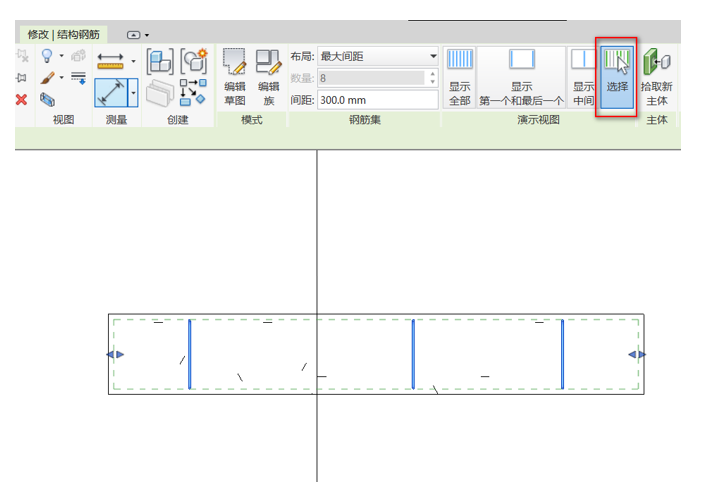This screenshot has height=497, width=702.
Task: Click the light bulb hide-in-view icon
Action: [x=47, y=56]
